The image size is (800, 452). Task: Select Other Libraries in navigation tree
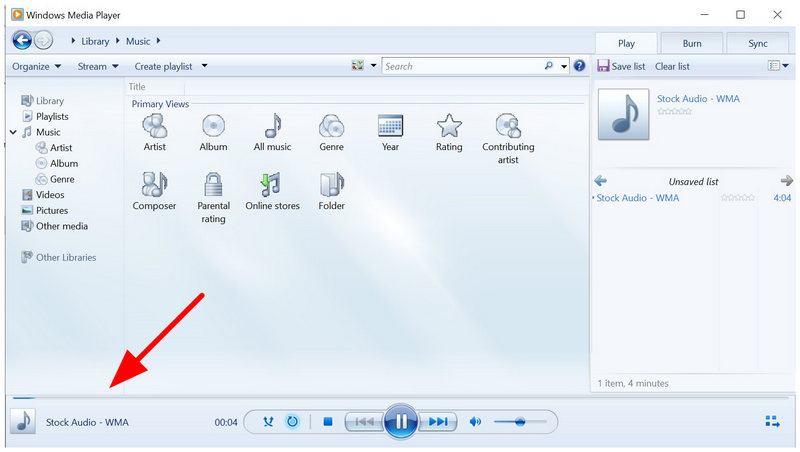[x=66, y=258]
